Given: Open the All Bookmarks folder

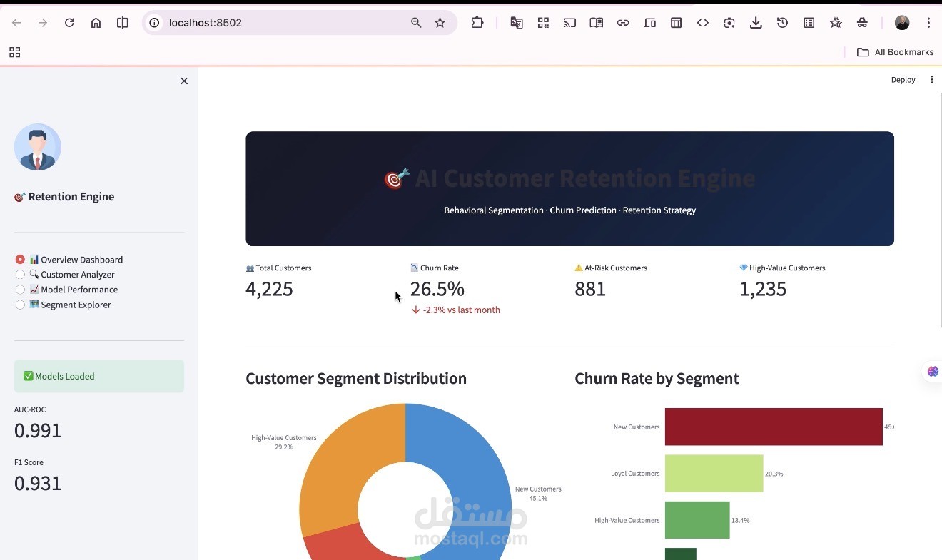Looking at the screenshot, I should 895,52.
